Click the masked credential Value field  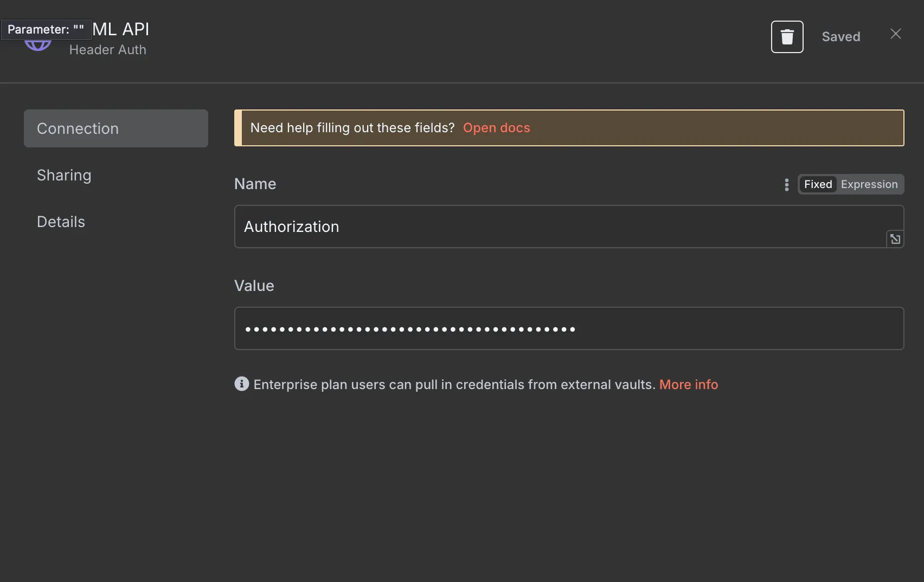click(568, 328)
